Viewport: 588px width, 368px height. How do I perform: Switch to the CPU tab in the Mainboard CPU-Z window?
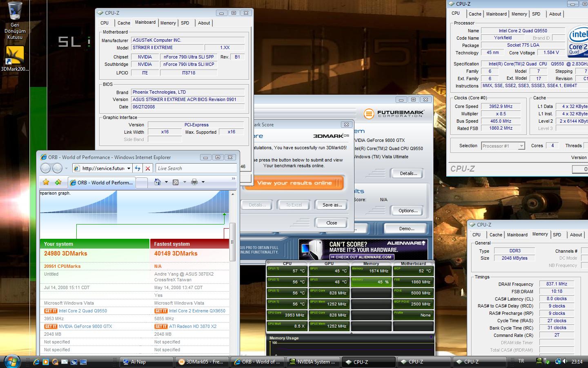tap(105, 23)
